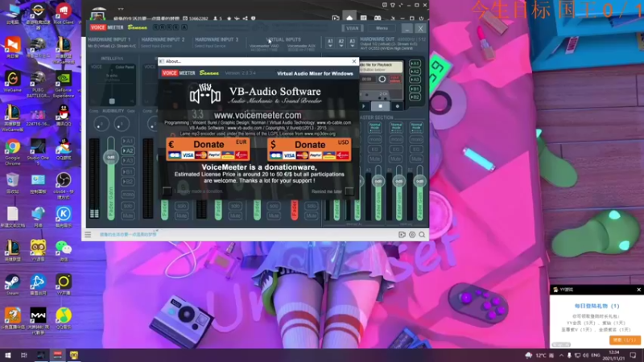The width and height of the screenshot is (644, 362).
Task: Click the B2 master fader gain knob
Action: tap(419, 181)
